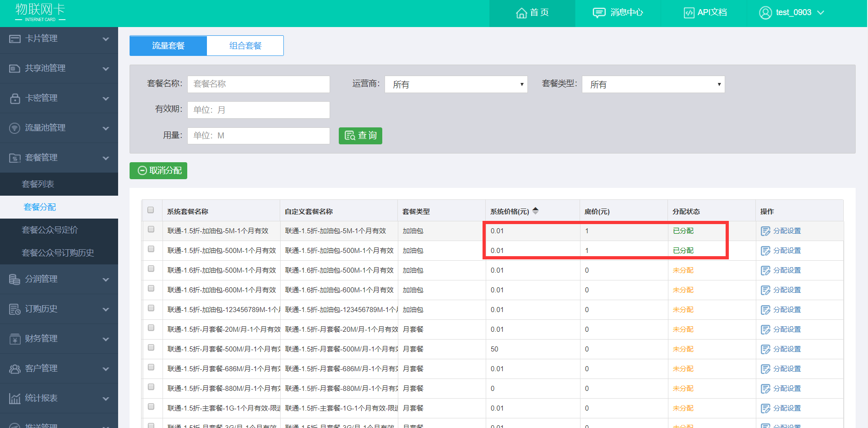The height and width of the screenshot is (428, 868).
Task: Click the 财务管理 yen icon
Action: [x=15, y=339]
